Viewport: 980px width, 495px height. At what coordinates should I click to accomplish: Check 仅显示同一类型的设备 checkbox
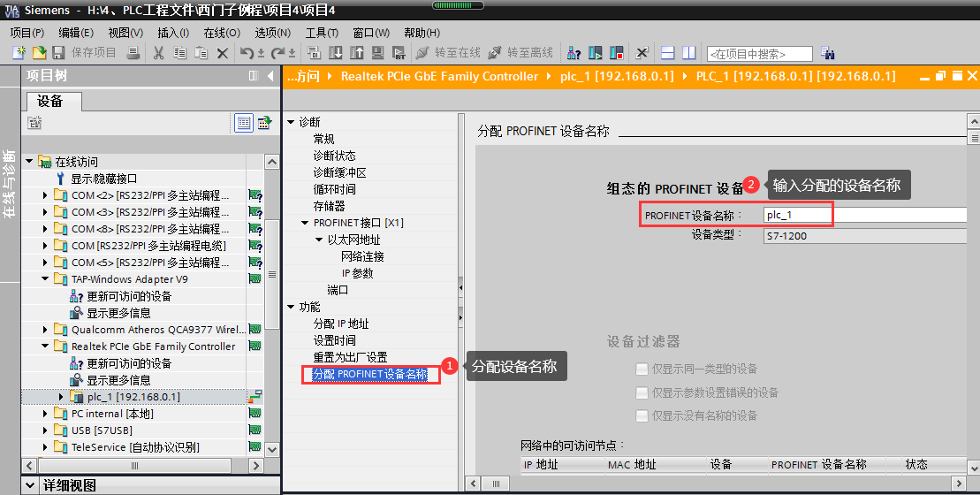tap(642, 369)
